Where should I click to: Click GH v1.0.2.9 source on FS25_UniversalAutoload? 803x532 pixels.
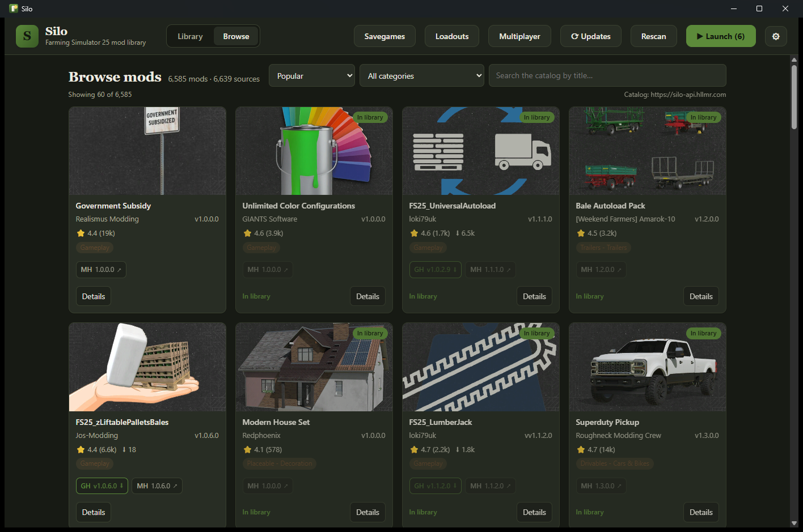[x=436, y=270]
